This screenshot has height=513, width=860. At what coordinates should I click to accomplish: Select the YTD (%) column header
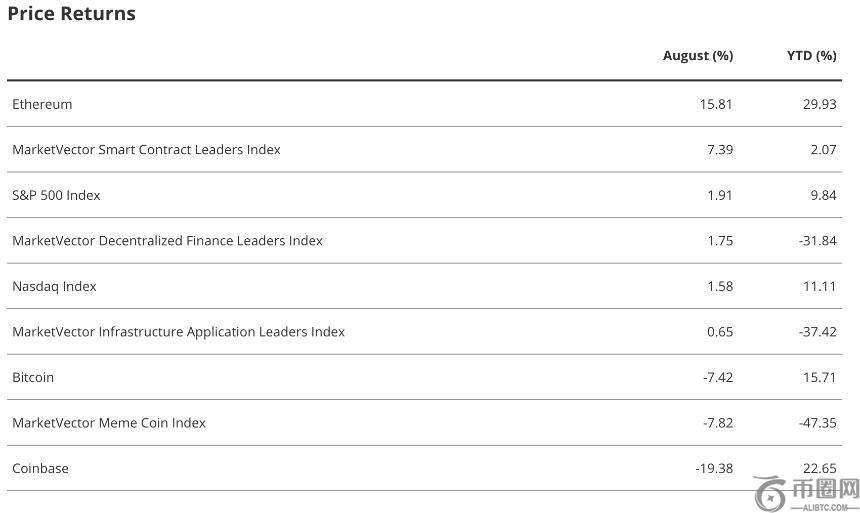[811, 56]
